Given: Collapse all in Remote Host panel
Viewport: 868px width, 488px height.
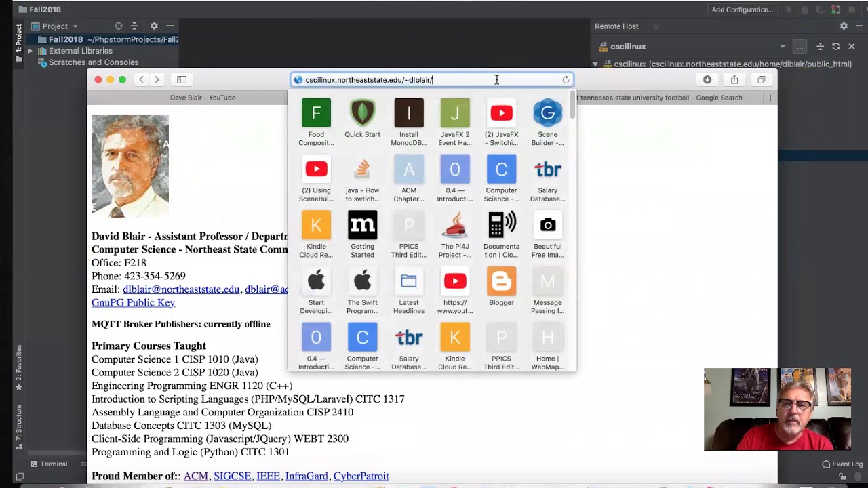Looking at the screenshot, I should [x=820, y=47].
